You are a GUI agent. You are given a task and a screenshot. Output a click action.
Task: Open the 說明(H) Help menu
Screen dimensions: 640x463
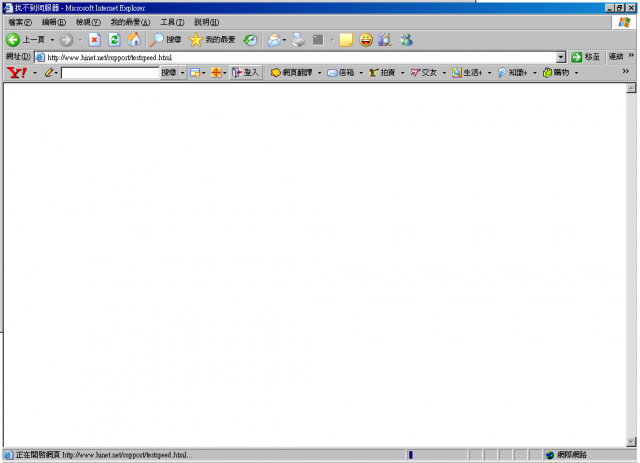click(x=207, y=22)
